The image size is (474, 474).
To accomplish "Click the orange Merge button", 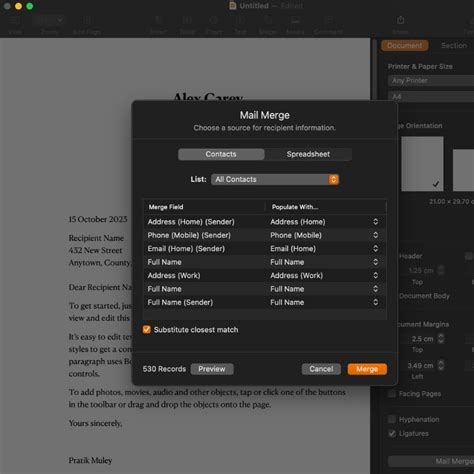I will tap(367, 369).
